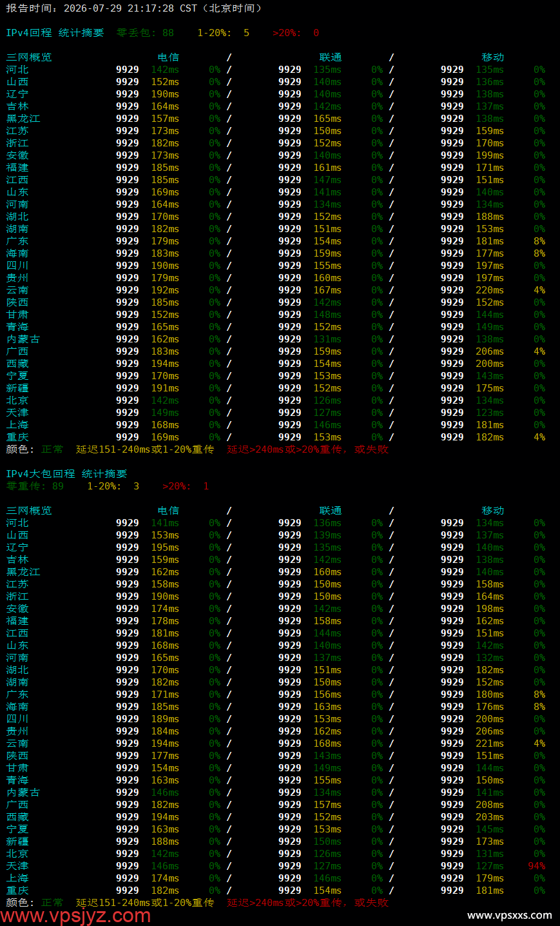Click the 198ms latency for 安徽 移动
Image resolution: width=560 pixels, height=926 pixels.
[490, 609]
